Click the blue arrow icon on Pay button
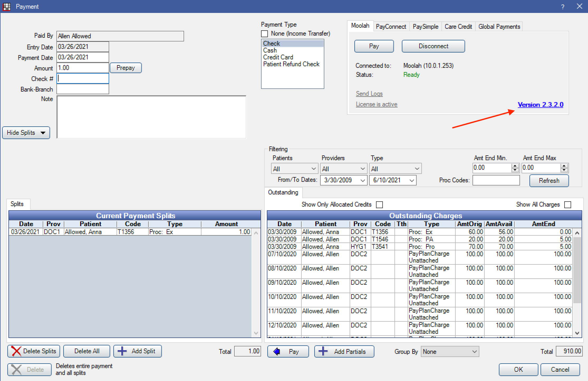 277,351
